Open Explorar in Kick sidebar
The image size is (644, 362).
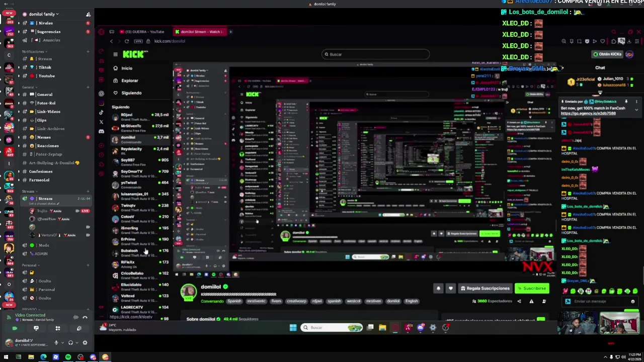click(129, 80)
